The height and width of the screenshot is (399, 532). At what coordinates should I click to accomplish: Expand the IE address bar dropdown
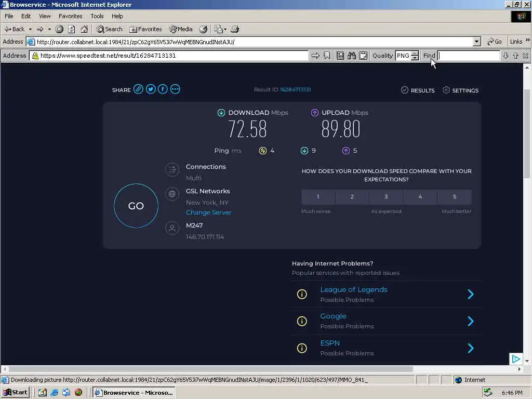click(x=477, y=42)
